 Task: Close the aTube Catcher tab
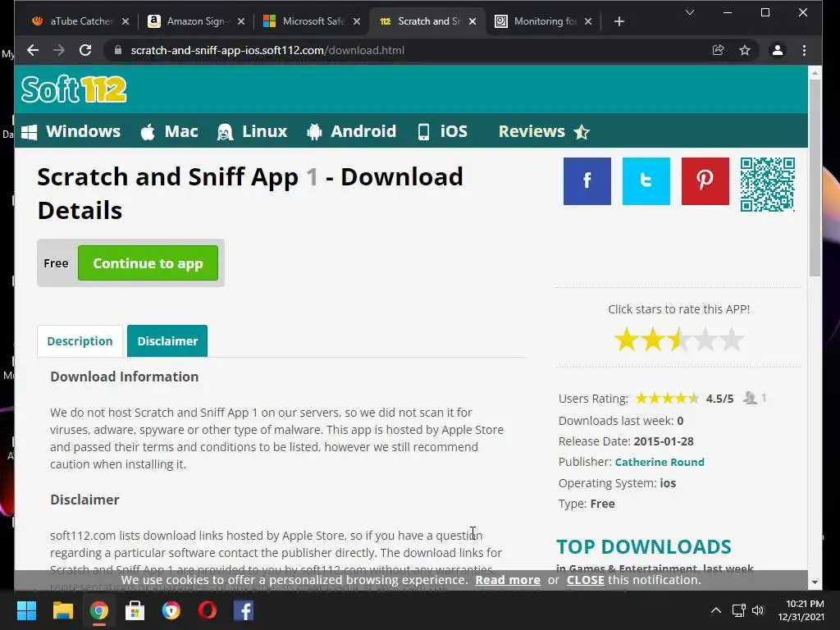(126, 21)
